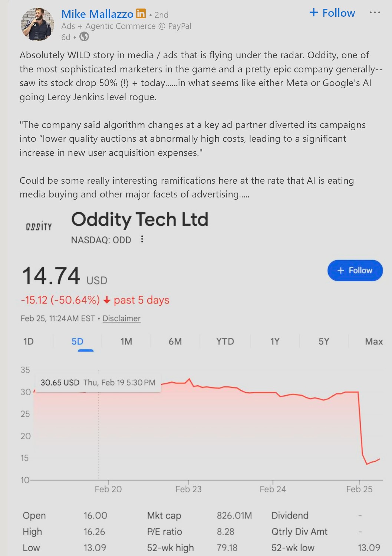Click the globe visibility icon
This screenshot has height=556, width=392.
pyautogui.click(x=84, y=36)
